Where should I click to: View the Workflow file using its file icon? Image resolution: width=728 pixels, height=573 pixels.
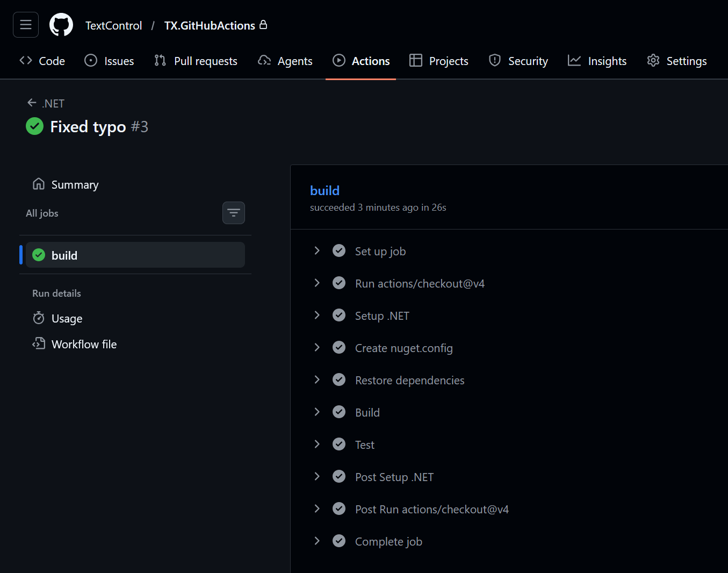point(39,343)
